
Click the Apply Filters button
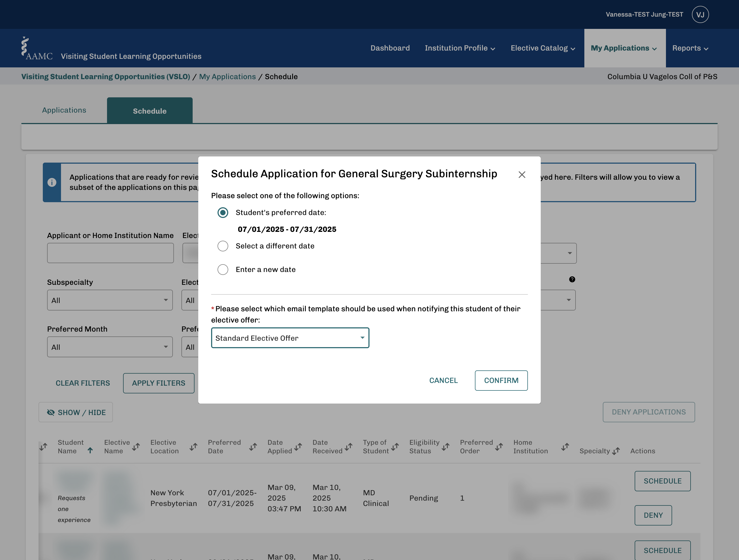click(159, 383)
